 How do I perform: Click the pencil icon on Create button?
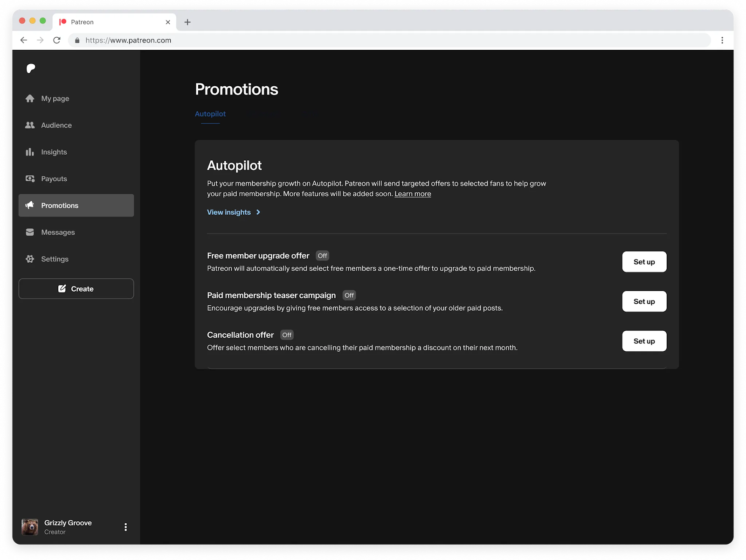[62, 288]
